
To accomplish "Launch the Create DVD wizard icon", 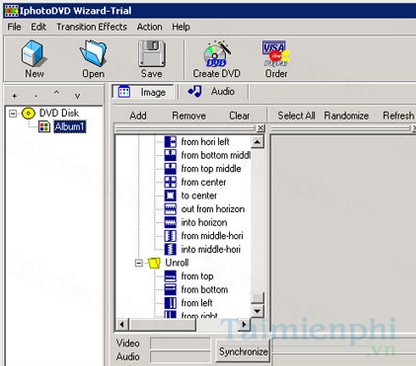I will [217, 54].
